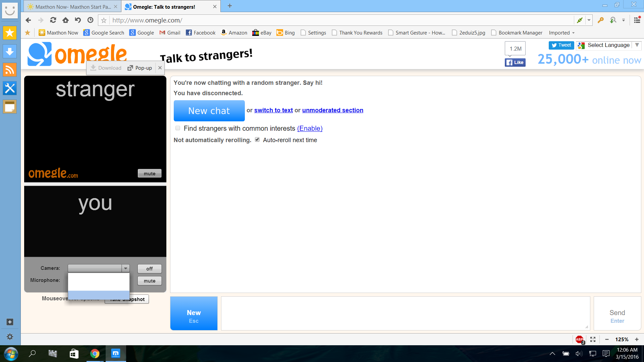Open the Maxthon tools sidebar icon

(x=10, y=88)
